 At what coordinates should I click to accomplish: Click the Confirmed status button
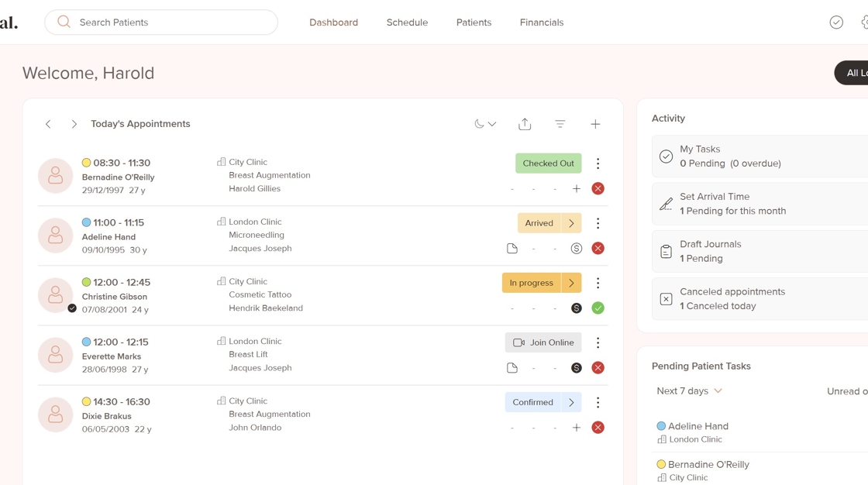point(532,403)
